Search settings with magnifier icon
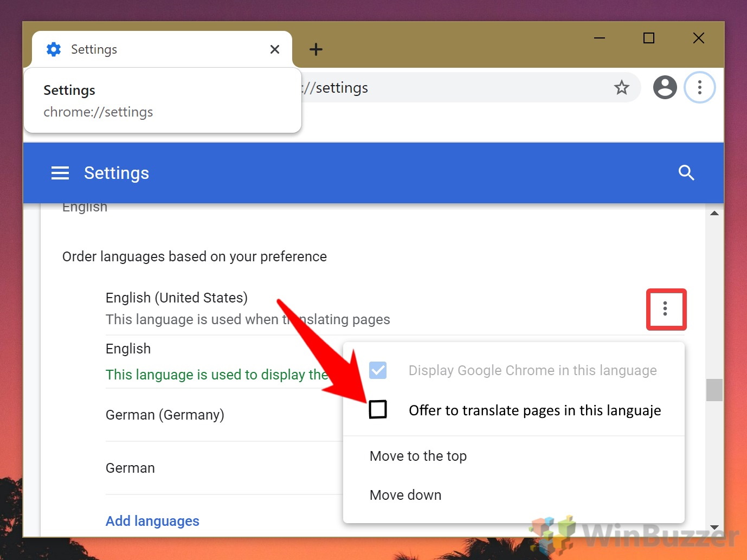 click(x=686, y=172)
